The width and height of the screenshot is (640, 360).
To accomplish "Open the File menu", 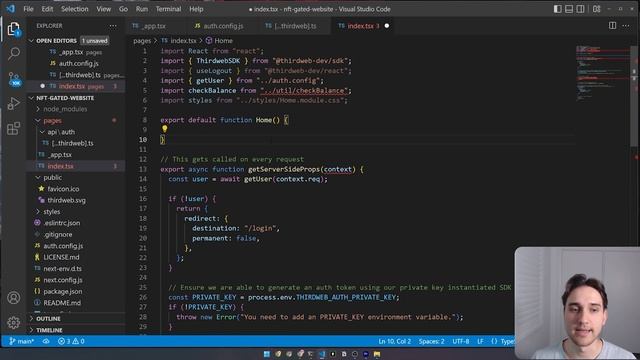I will pos(28,9).
